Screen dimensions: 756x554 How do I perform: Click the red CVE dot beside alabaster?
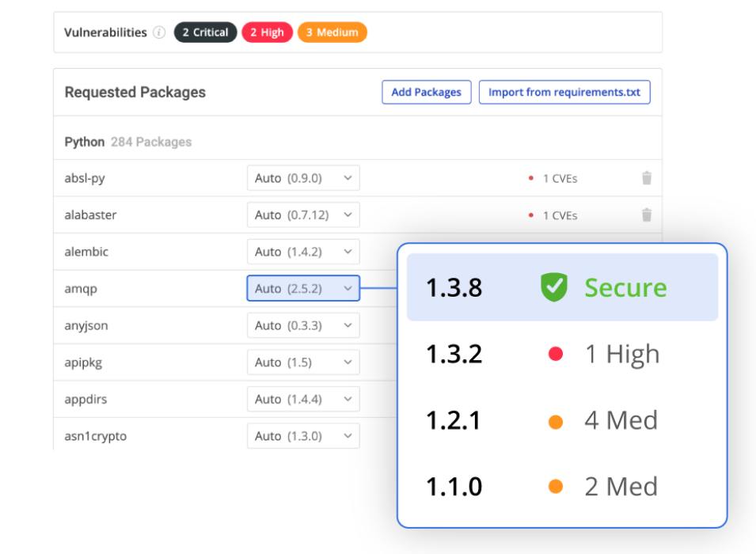click(531, 215)
